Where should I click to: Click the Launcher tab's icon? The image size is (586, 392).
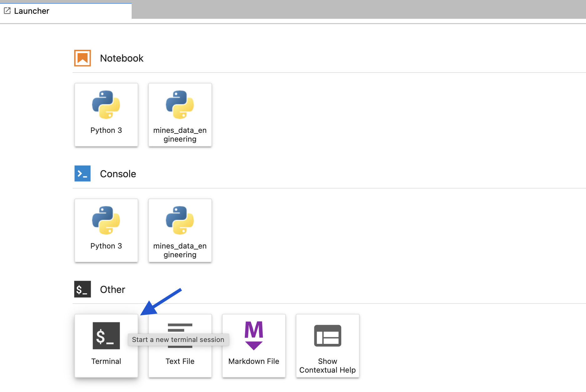coord(7,11)
